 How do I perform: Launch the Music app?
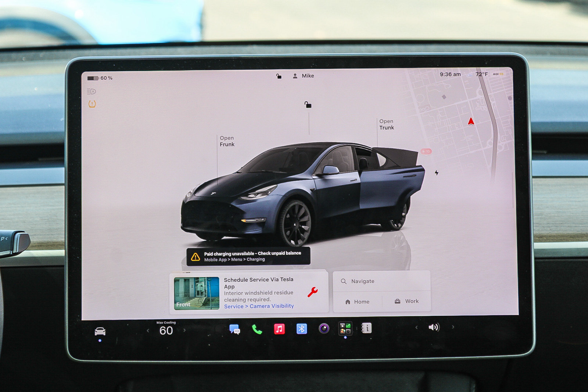click(x=279, y=328)
